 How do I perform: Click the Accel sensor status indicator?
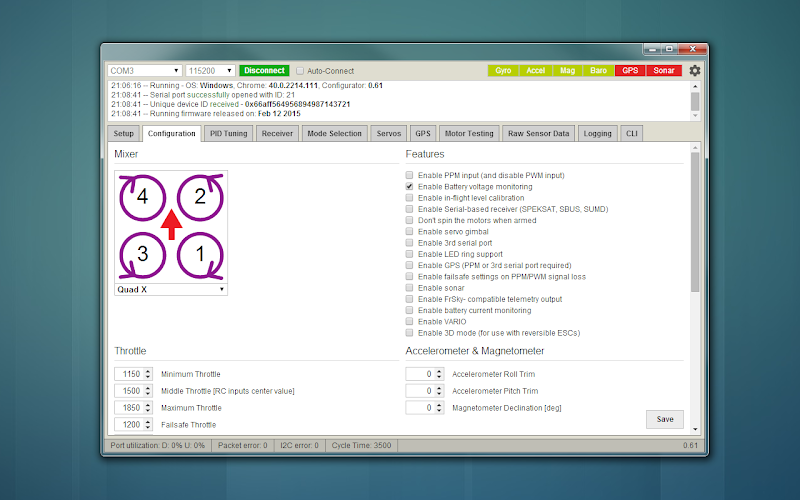(535, 70)
